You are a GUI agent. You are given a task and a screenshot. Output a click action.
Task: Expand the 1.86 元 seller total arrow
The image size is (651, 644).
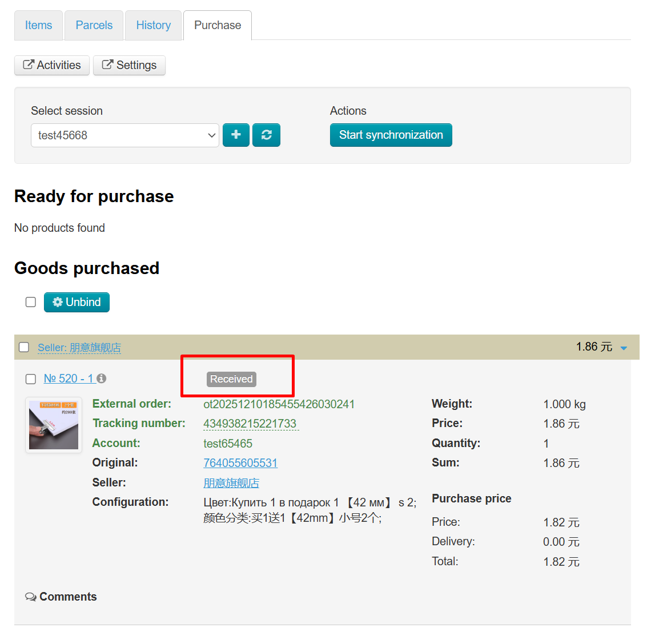[624, 348]
